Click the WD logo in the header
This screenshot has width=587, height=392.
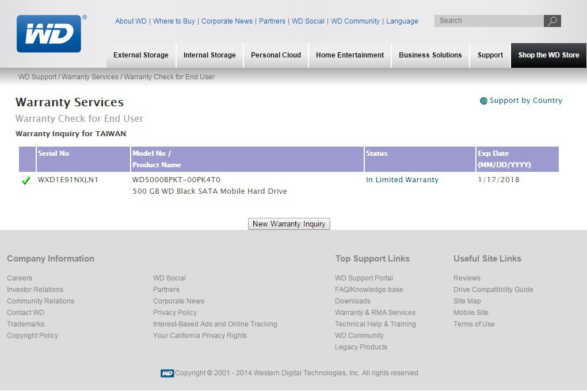click(49, 34)
